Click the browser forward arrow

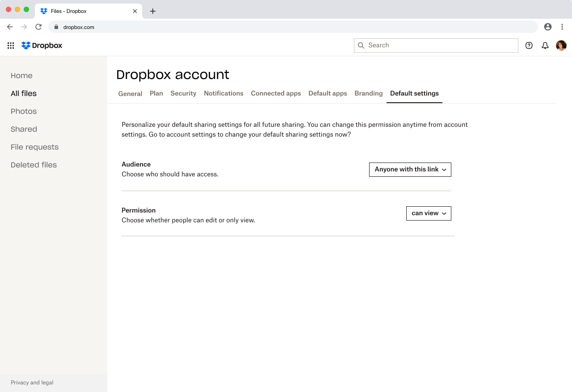point(24,27)
